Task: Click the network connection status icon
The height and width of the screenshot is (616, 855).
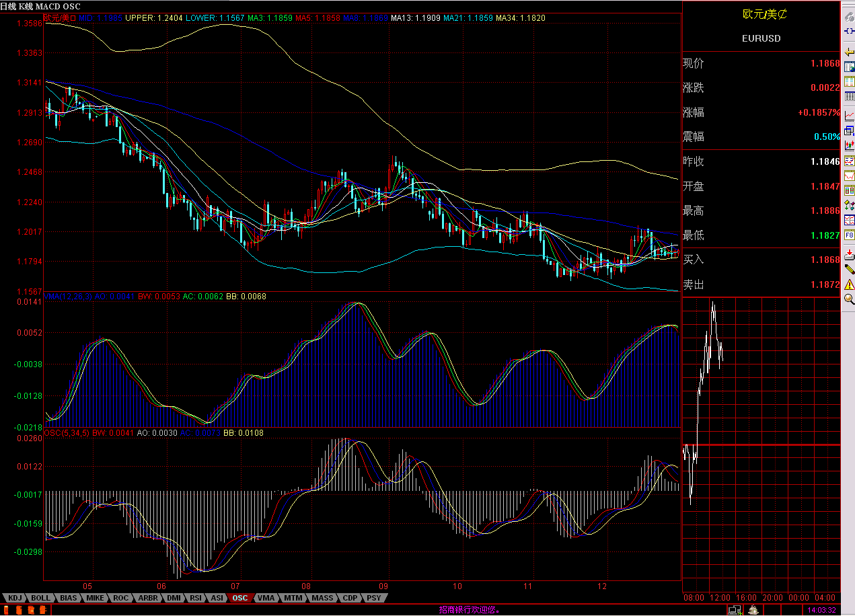Action: [x=735, y=610]
